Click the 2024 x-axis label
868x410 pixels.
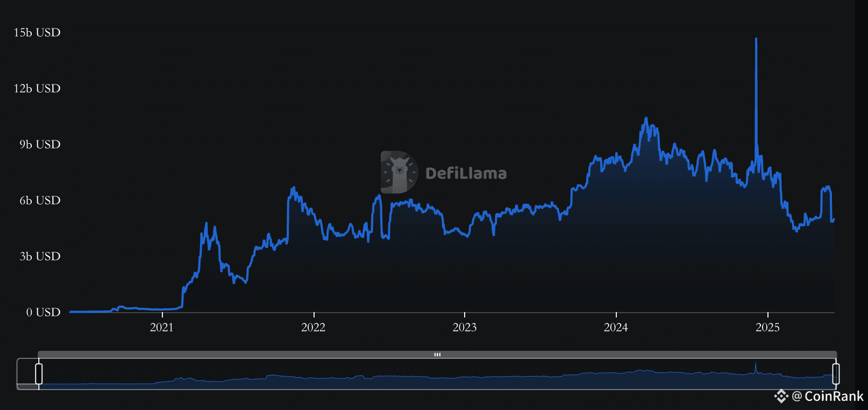[616, 327]
